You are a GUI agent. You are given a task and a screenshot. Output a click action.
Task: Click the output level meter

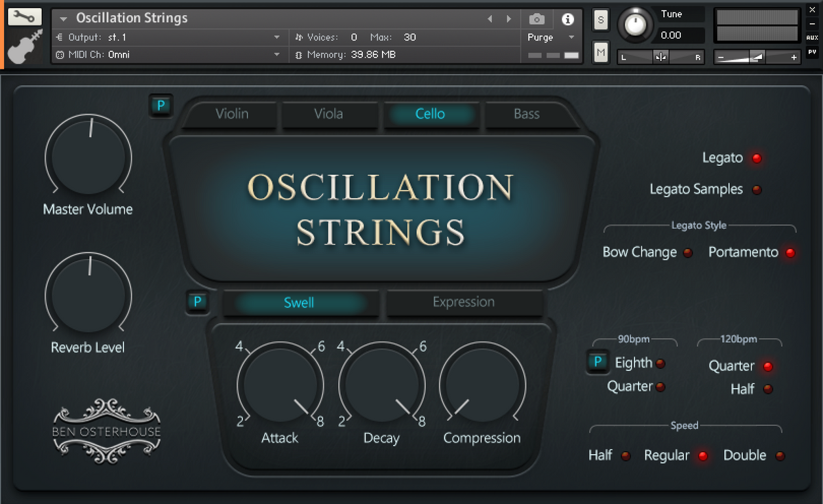(x=757, y=25)
